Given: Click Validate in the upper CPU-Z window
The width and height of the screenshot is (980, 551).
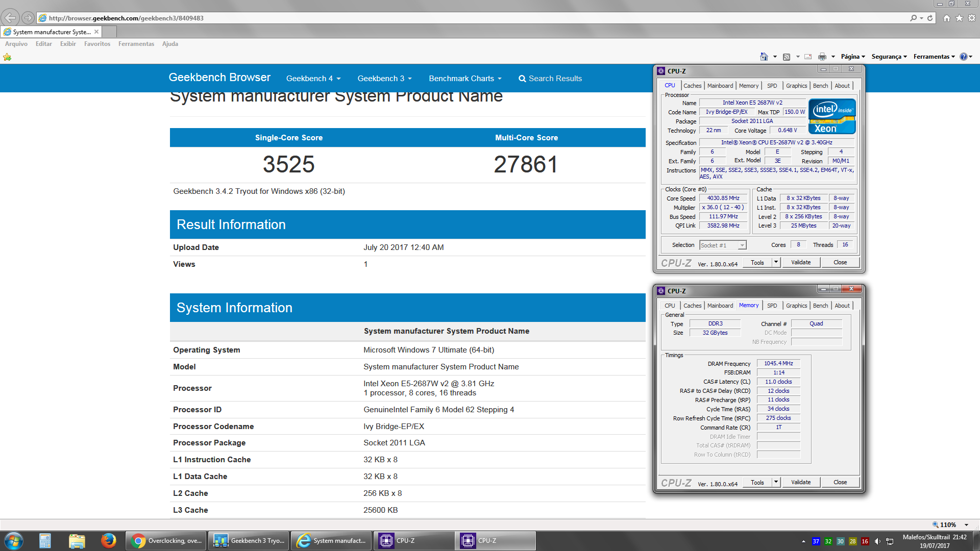Looking at the screenshot, I should coord(801,262).
